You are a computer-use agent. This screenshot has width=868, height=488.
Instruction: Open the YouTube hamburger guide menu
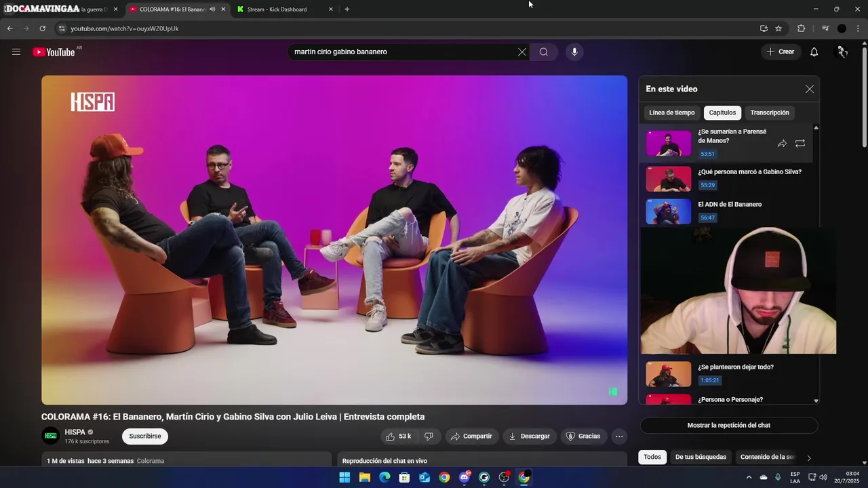(x=16, y=52)
